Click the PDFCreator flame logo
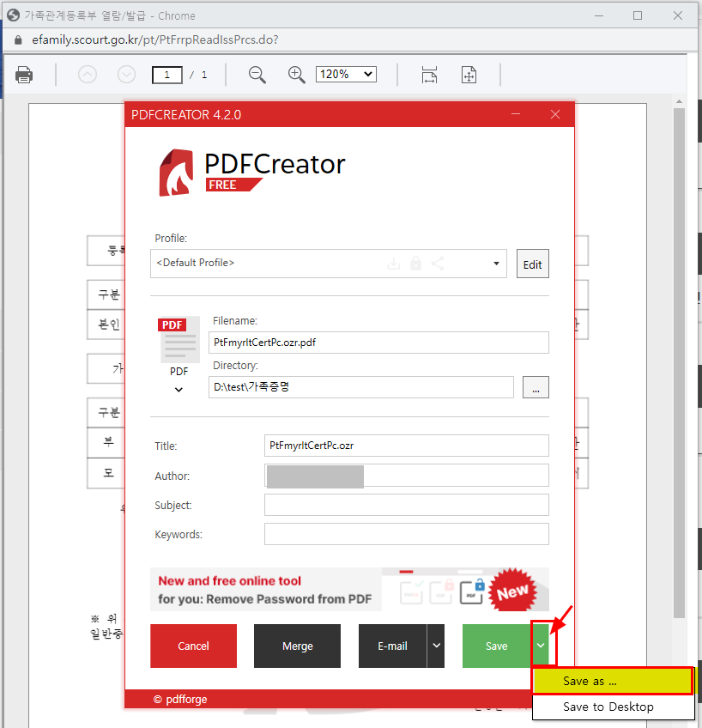 click(176, 173)
